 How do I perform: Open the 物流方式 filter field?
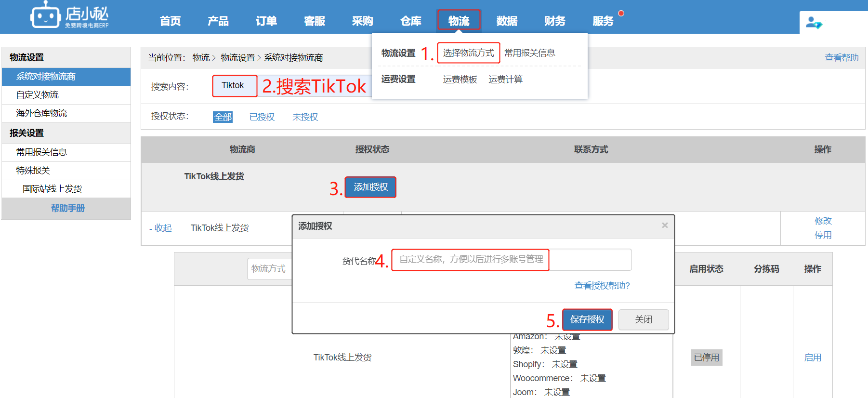tap(269, 269)
